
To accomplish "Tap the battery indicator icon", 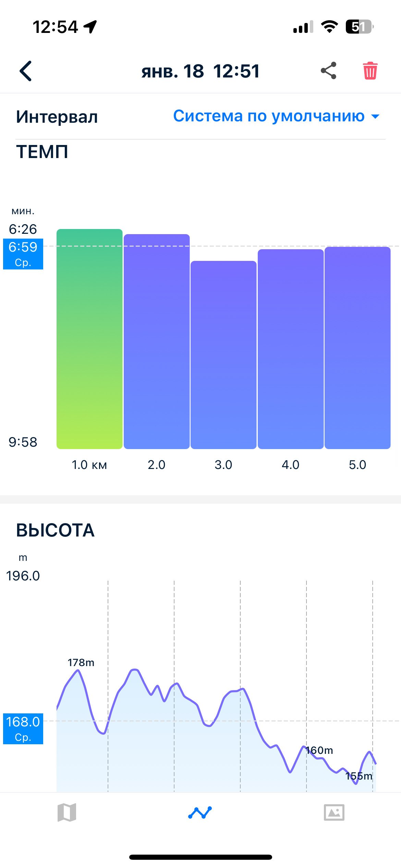I will (359, 27).
